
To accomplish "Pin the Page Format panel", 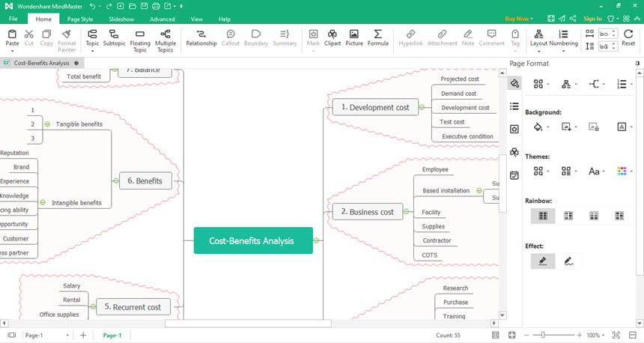I will pyautogui.click(x=637, y=63).
